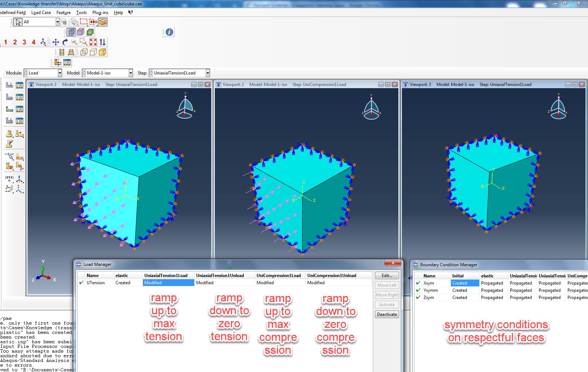
Task: Switch render style to shaded
Action: (103, 52)
